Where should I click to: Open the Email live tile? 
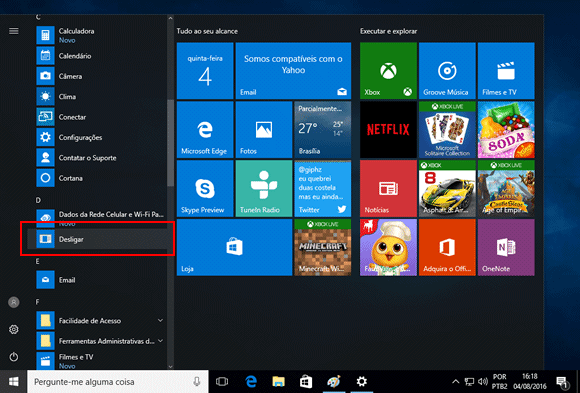(293, 71)
